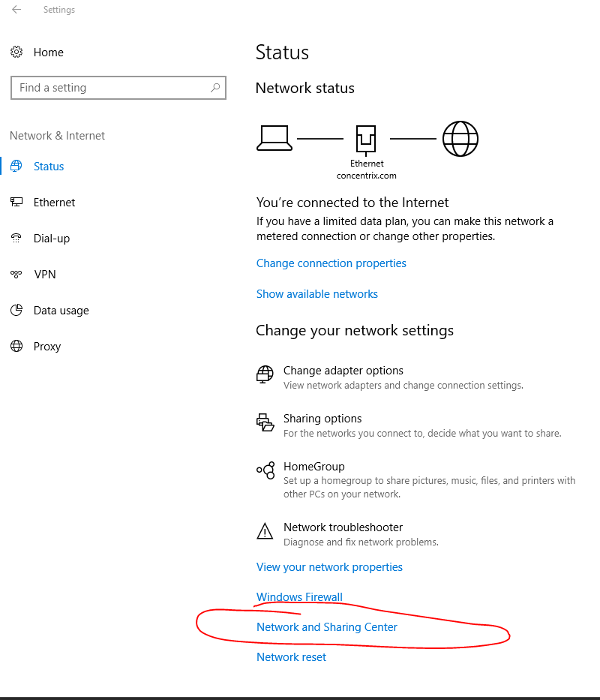Click Show available networks link
The image size is (600, 700).
(x=317, y=294)
